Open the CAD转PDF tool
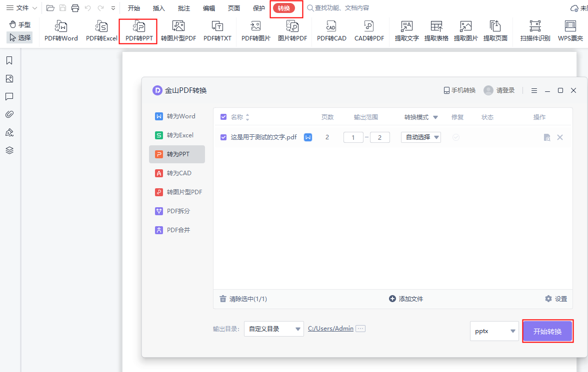This screenshot has width=588, height=372. coord(369,31)
